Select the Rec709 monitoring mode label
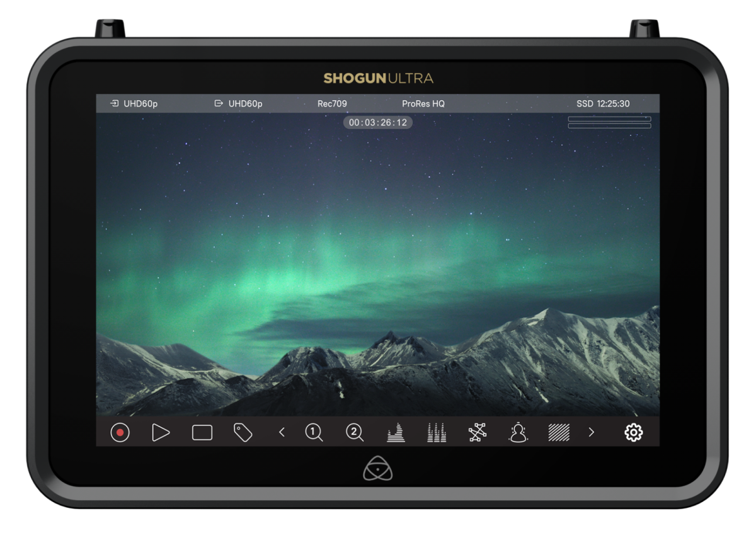This screenshot has width=756, height=533. coord(332,104)
